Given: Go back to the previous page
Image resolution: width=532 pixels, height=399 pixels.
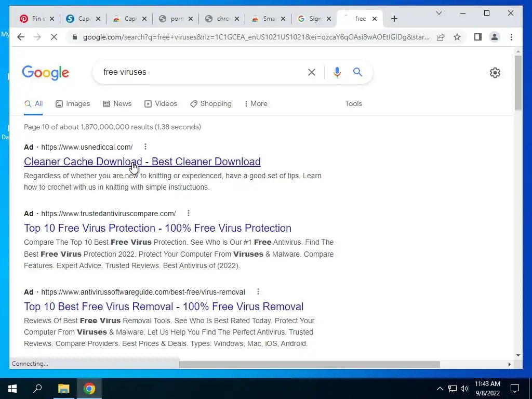Looking at the screenshot, I should coord(21,37).
